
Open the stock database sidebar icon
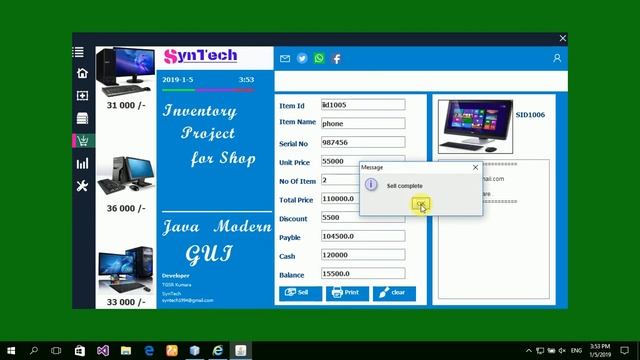point(82,118)
